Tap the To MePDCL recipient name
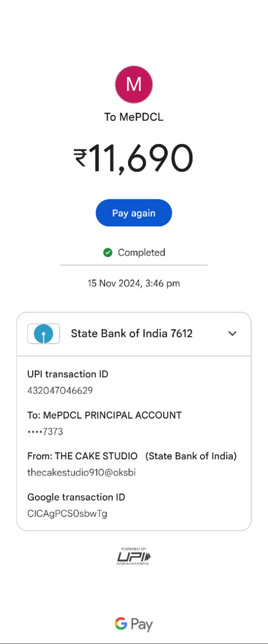This screenshot has height=644, width=268. (134, 117)
